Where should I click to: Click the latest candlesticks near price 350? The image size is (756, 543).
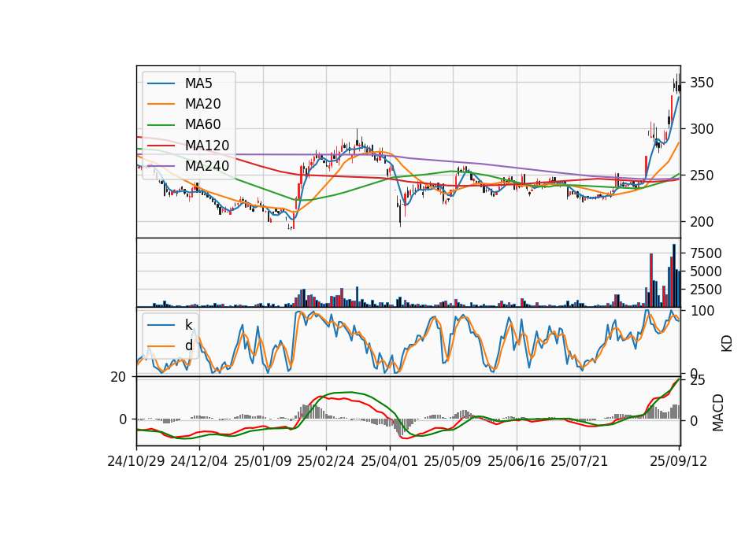coord(677,85)
